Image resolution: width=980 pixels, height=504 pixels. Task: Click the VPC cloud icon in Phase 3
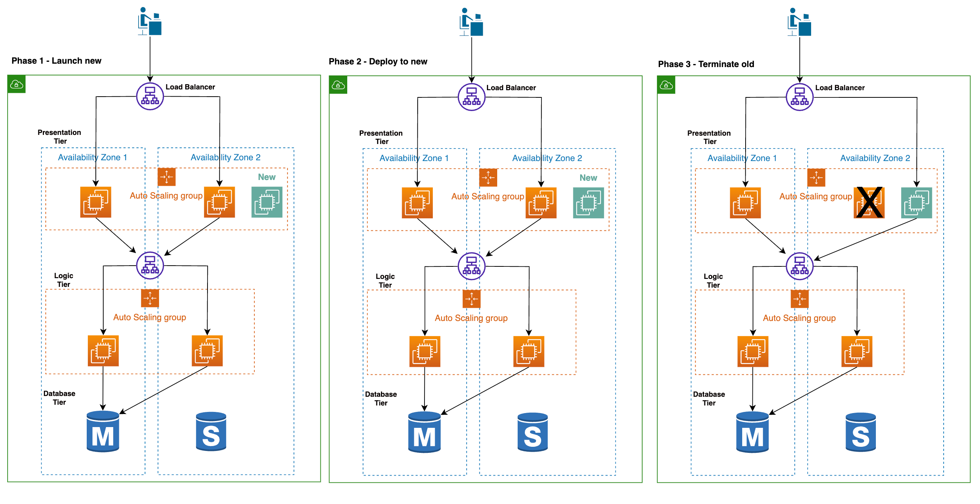666,85
